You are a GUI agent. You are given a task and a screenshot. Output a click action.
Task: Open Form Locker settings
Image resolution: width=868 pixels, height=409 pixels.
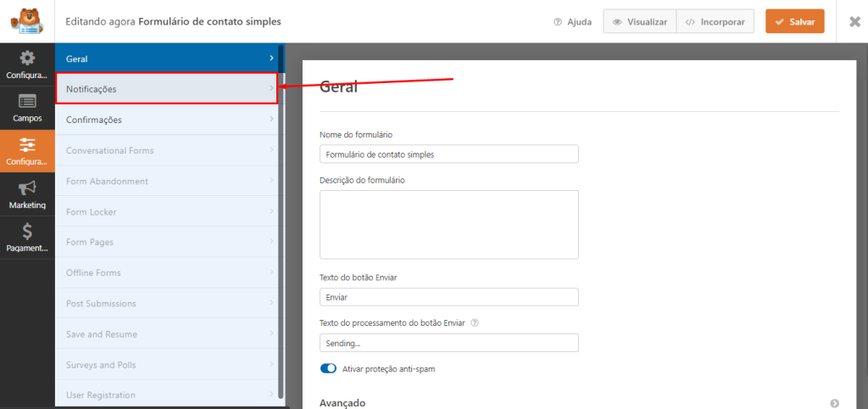tap(169, 211)
